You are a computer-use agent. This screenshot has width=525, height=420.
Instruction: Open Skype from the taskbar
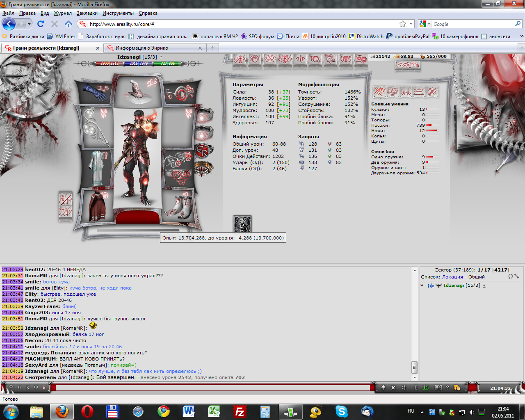pyautogui.click(x=341, y=411)
